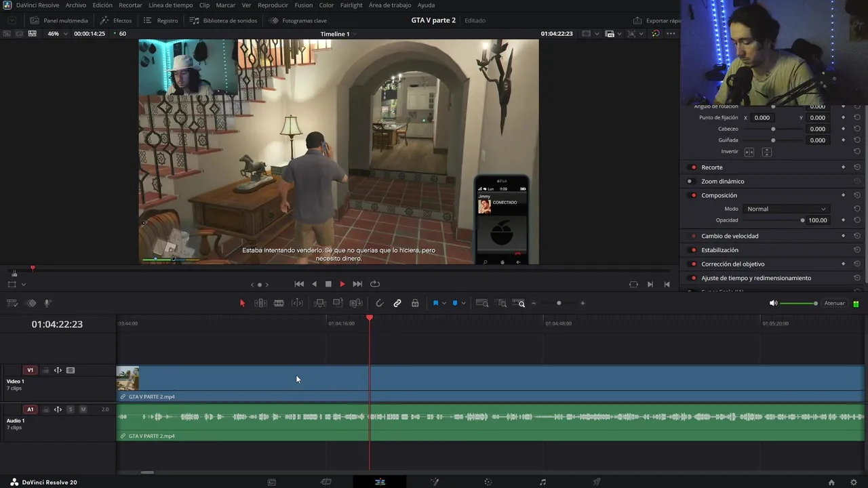Play the timeline forward
The image size is (868, 488).
point(342,284)
